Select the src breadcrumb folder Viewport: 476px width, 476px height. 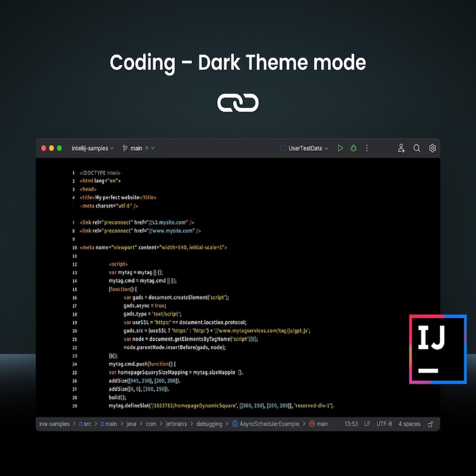click(x=86, y=424)
